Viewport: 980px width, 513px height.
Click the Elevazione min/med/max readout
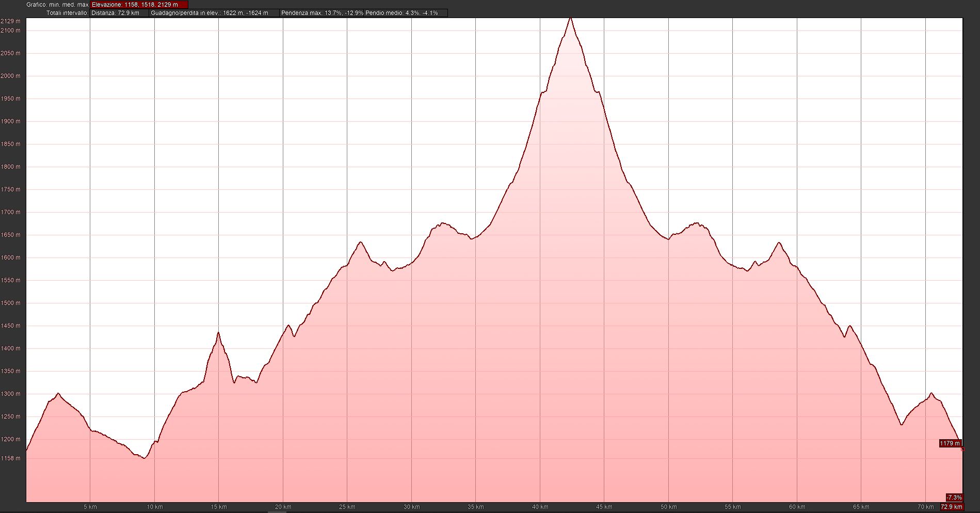[139, 5]
